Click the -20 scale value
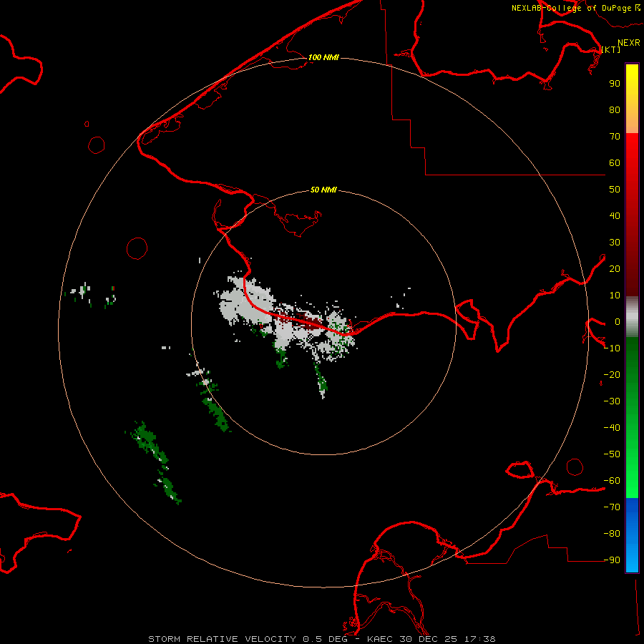Screen dimensions: 644x644 point(612,374)
